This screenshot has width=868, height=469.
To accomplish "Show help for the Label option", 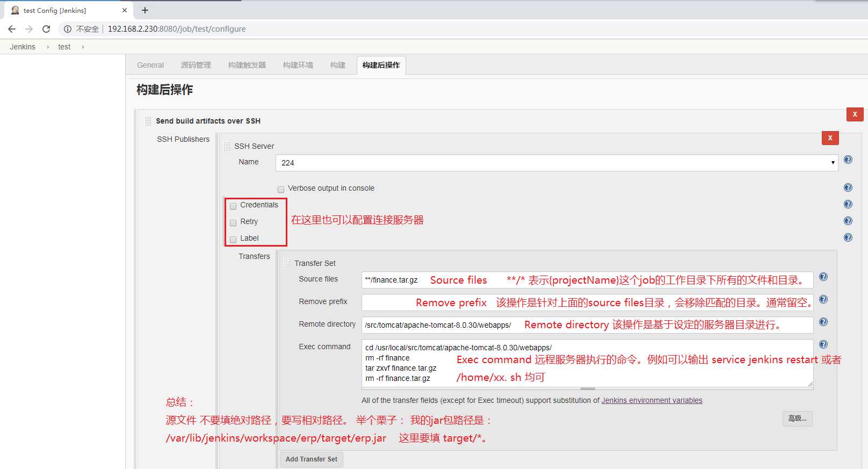I will (x=848, y=237).
